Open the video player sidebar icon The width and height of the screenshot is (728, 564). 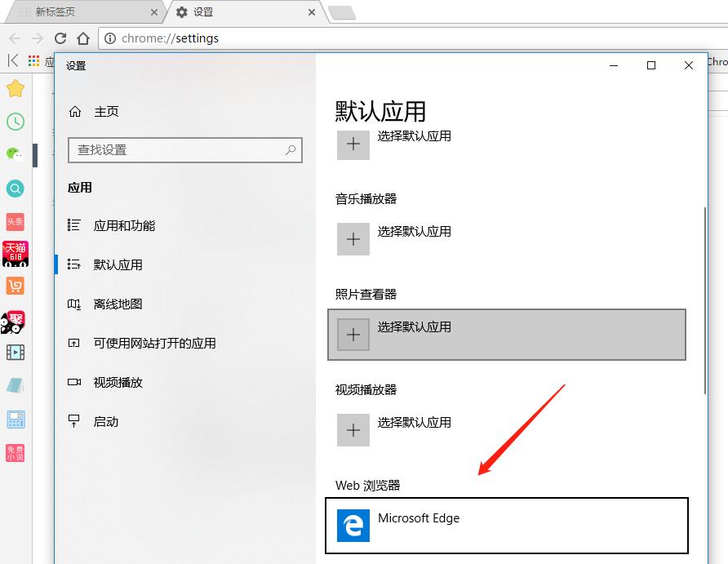[x=16, y=353]
